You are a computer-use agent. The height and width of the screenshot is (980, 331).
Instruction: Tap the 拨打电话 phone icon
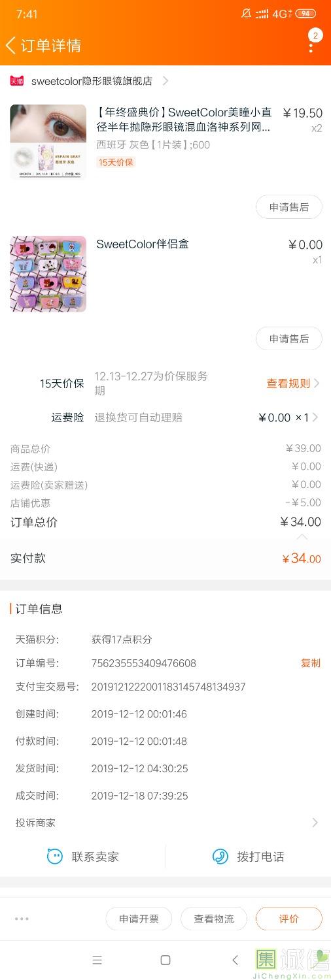point(220,857)
